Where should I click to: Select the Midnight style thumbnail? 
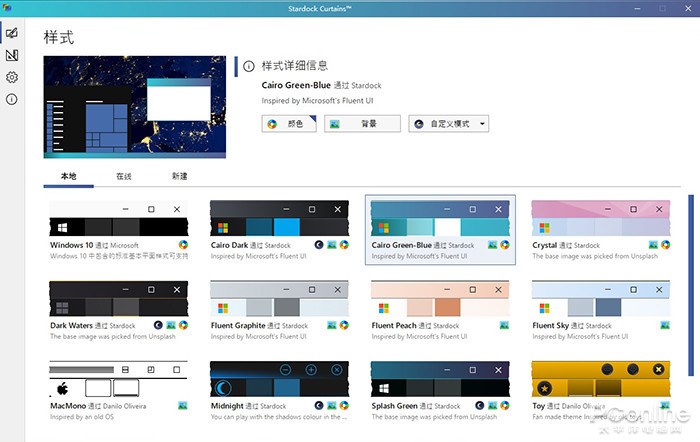[x=279, y=379]
